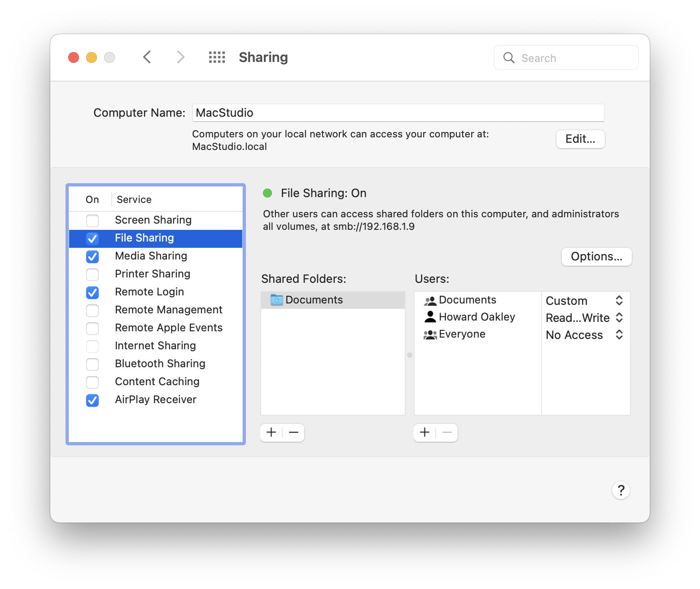700x589 pixels.
Task: Select the Content Caching service row
Action: (157, 382)
